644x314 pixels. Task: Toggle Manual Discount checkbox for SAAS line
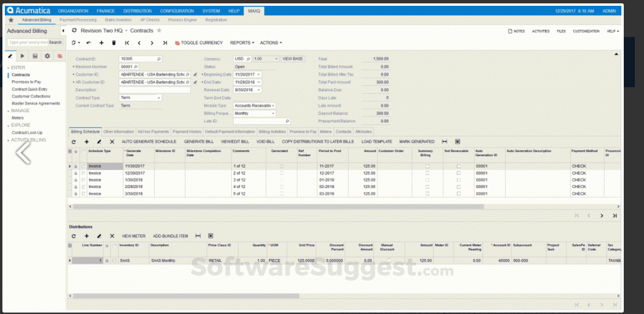[389, 261]
